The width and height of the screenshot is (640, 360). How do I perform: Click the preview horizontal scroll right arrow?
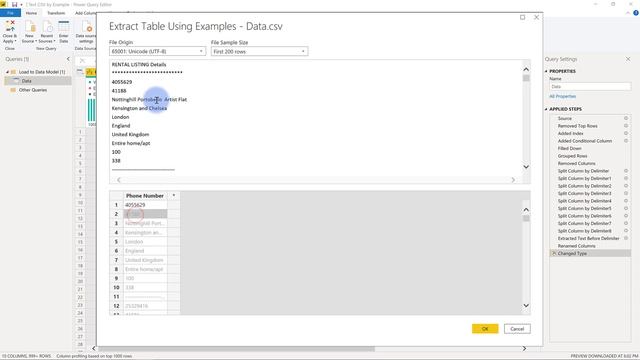[513, 180]
